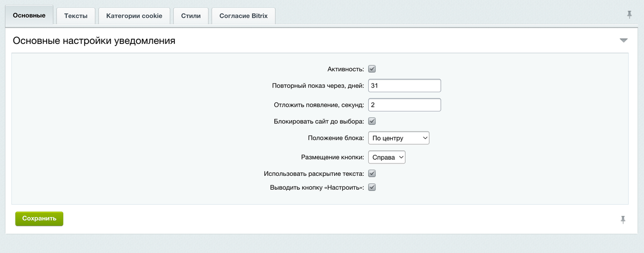Open the Стили tab
Viewport: 644px width, 253px height.
pos(191,16)
